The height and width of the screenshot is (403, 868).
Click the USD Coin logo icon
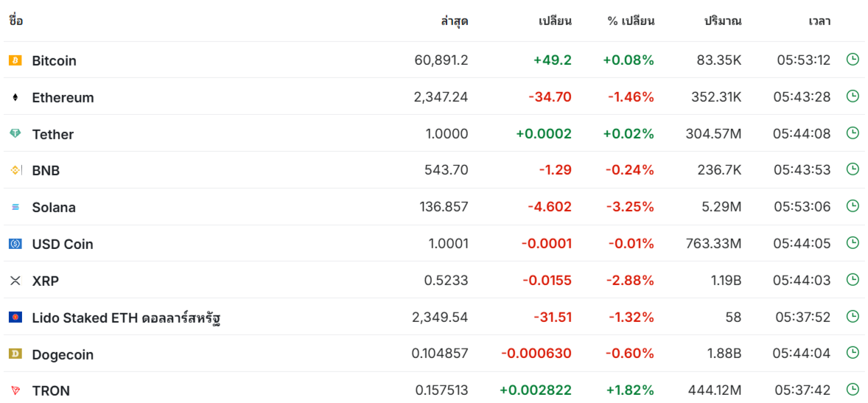tap(15, 244)
